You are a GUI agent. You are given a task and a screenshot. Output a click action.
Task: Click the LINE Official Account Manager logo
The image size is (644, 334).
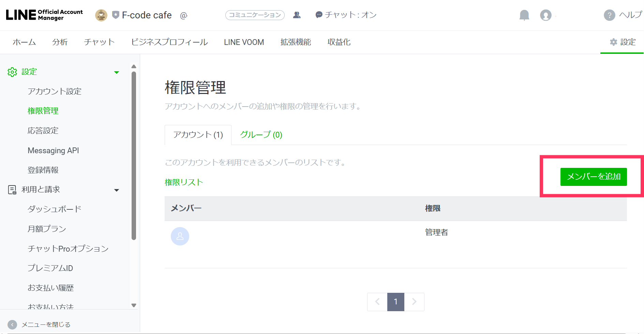[x=44, y=15]
